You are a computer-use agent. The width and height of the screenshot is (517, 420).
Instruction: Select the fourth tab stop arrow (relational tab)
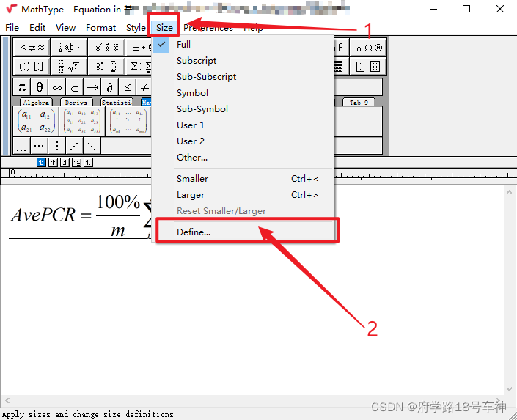click(76, 163)
